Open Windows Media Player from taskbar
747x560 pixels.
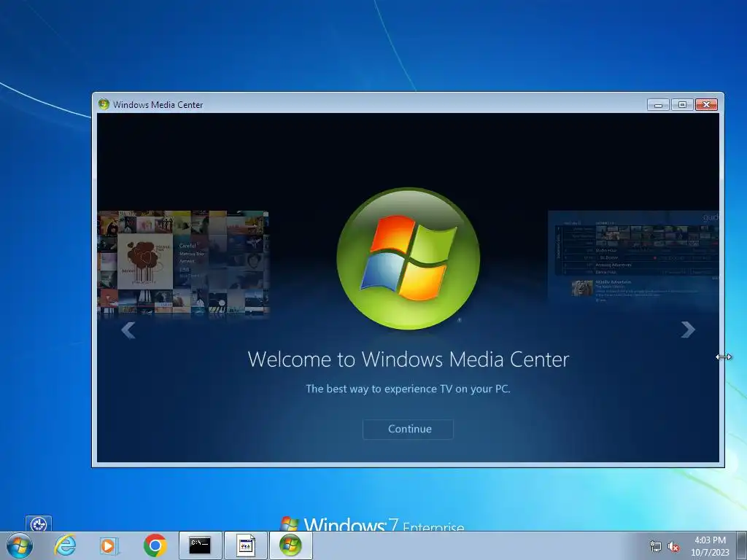109,545
